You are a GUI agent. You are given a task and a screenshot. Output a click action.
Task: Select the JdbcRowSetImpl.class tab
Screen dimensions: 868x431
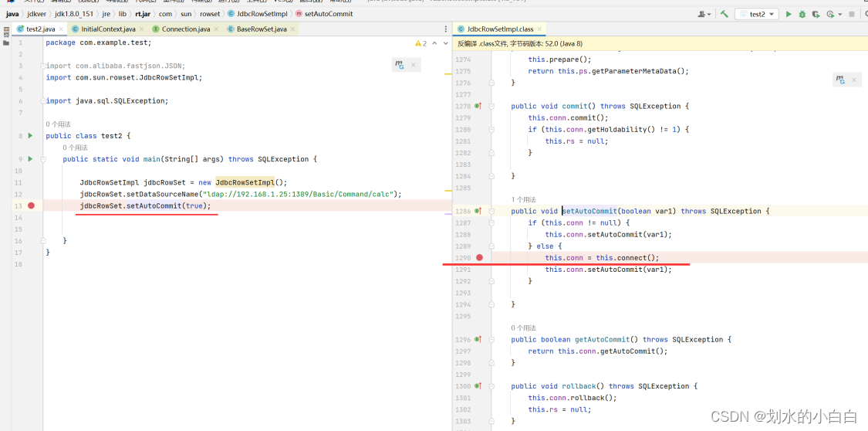[499, 29]
